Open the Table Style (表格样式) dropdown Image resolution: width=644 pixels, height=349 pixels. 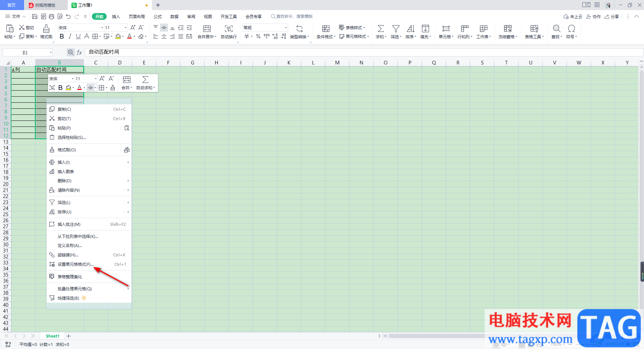(x=352, y=28)
